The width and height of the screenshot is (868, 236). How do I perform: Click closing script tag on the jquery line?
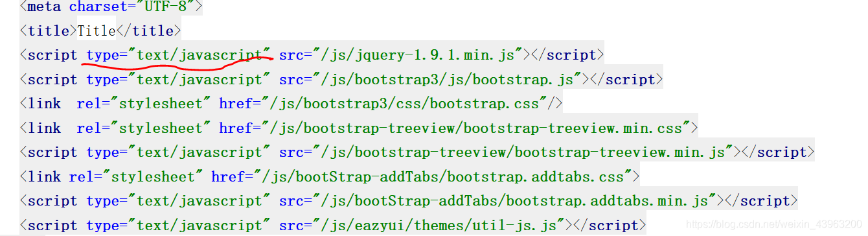coord(567,55)
